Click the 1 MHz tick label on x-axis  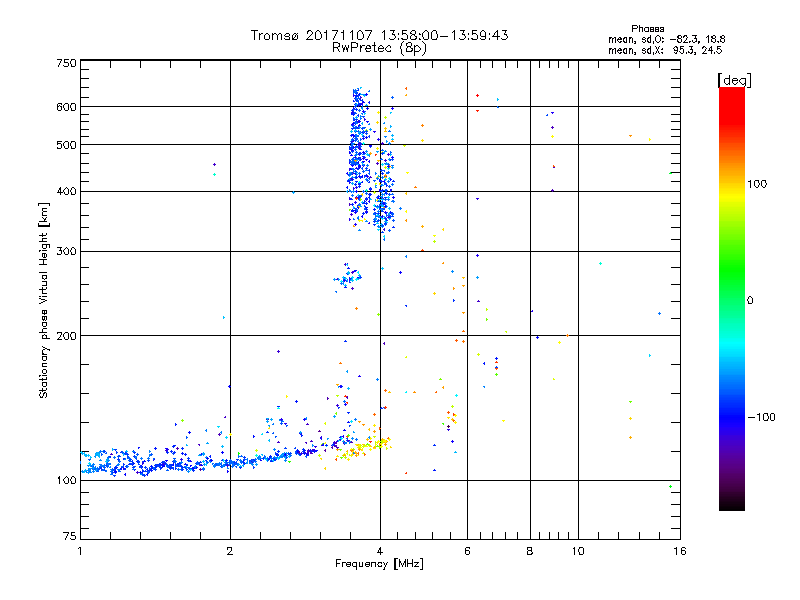pos(80,551)
